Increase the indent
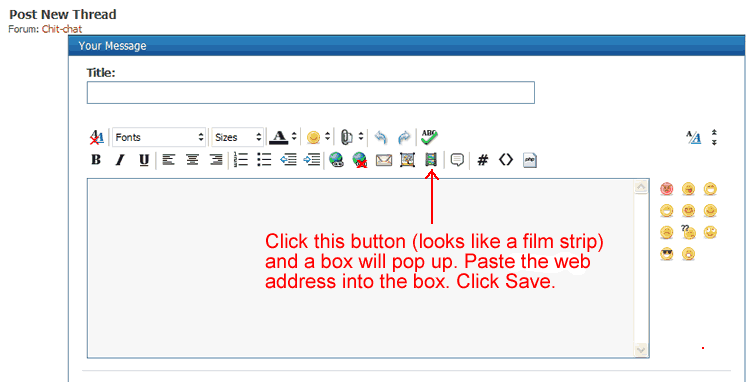 [x=312, y=160]
